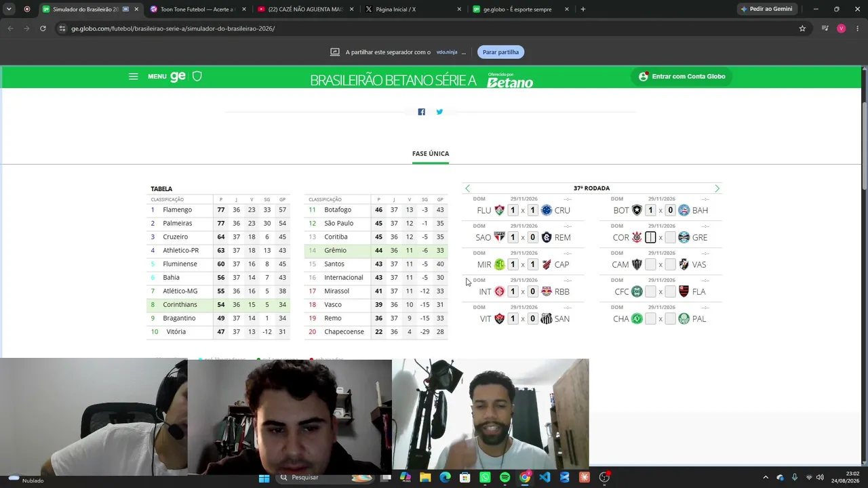Click the Pedir ao Gemini button
The image size is (868, 488).
[x=767, y=9]
